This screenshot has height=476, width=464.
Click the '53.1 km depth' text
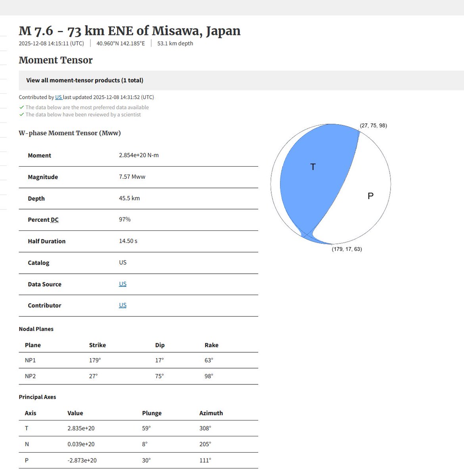click(175, 43)
